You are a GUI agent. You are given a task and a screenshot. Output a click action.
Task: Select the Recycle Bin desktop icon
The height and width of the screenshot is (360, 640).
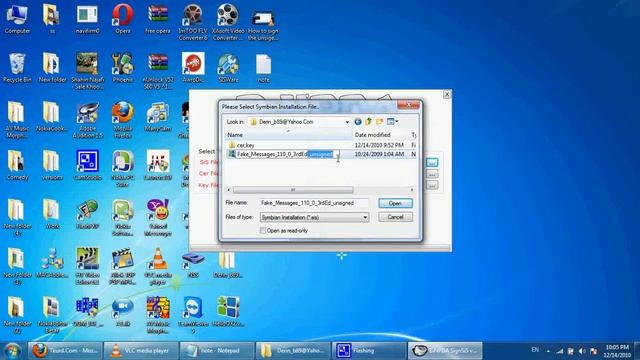pos(17,68)
